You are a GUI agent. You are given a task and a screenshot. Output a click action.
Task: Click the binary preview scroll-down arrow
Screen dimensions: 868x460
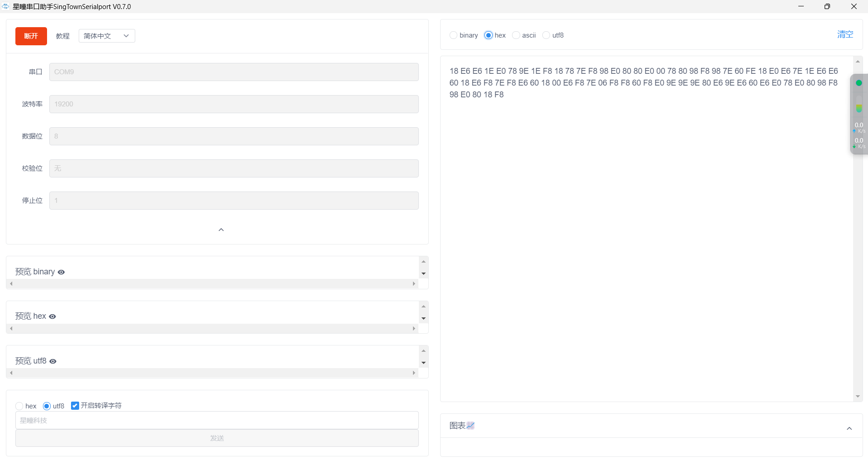(423, 273)
